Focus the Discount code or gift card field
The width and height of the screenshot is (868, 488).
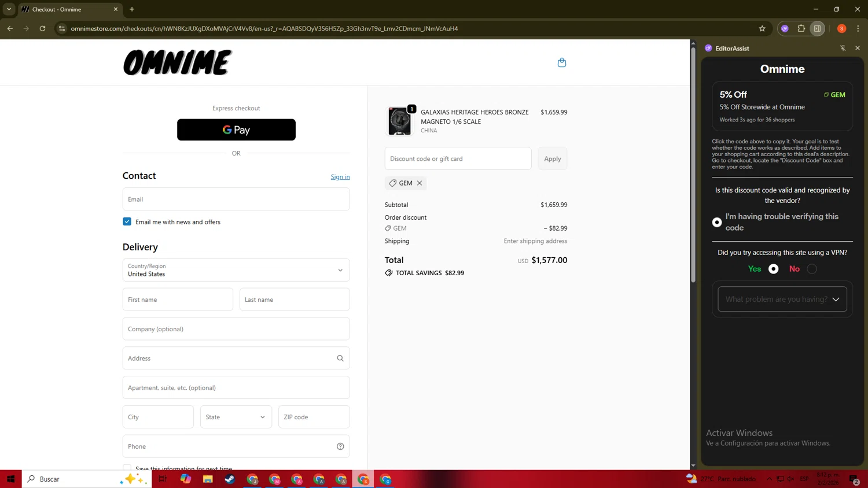pos(458,158)
